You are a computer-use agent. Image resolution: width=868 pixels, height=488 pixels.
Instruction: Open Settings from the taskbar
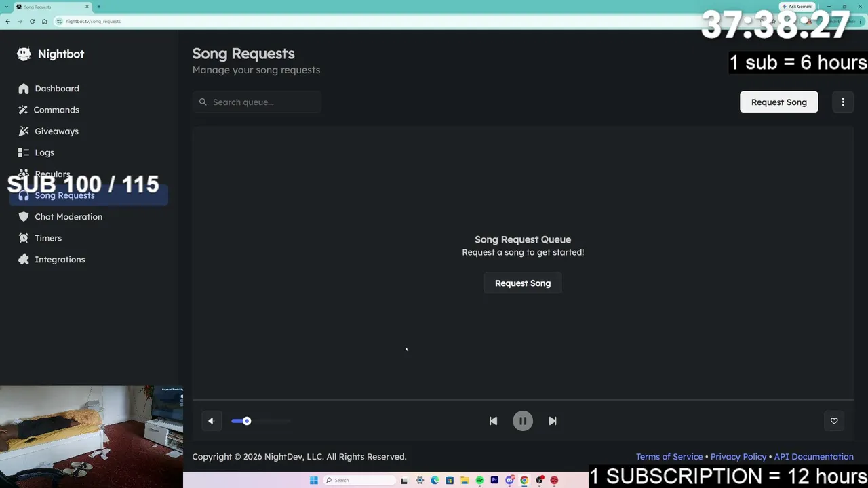coord(420,481)
